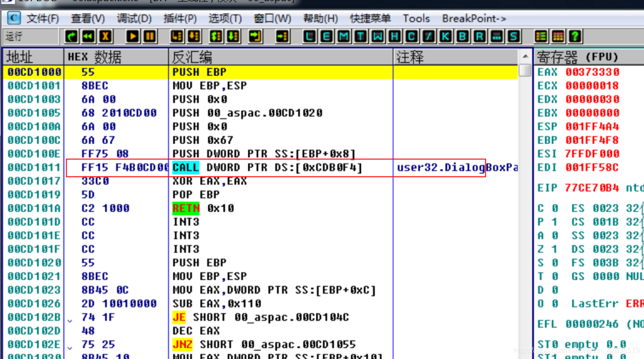Open Memory map window (M icon)
644x359 pixels.
[344, 36]
